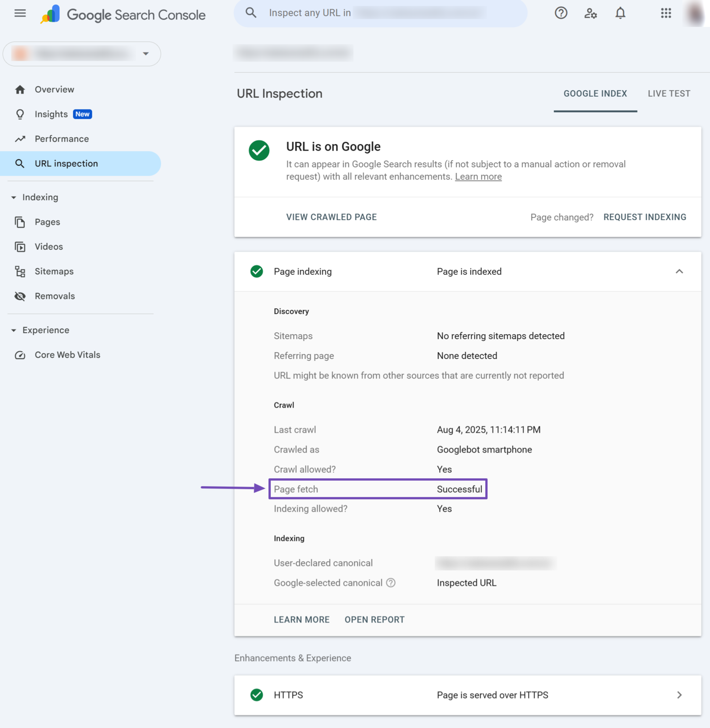Click the URL inspection magnifier icon in sidebar
The width and height of the screenshot is (710, 728).
pos(20,164)
